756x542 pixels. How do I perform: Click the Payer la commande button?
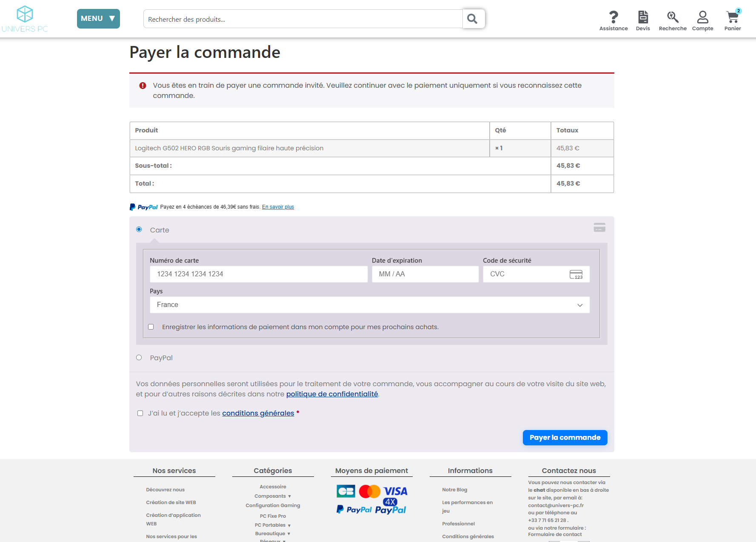pyautogui.click(x=565, y=437)
